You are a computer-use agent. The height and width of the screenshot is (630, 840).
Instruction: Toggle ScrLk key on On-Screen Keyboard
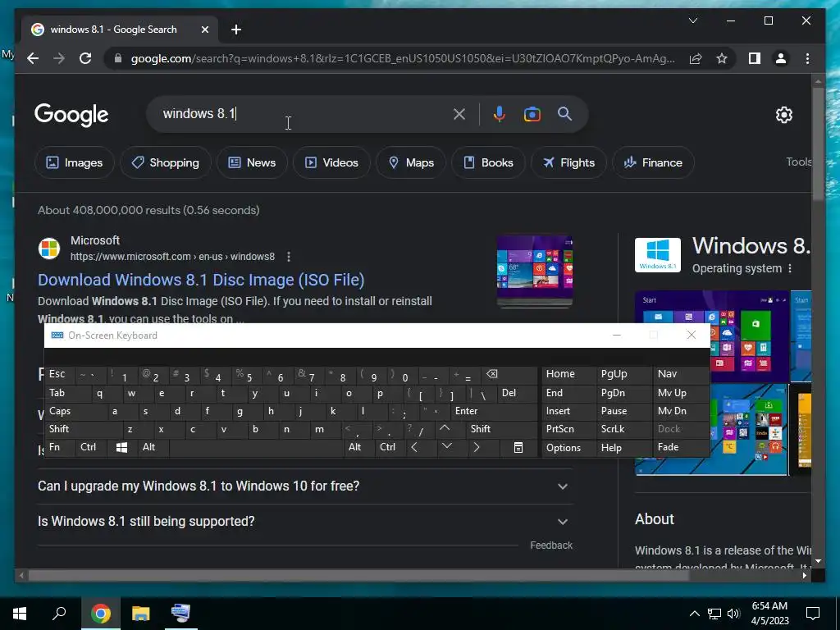click(x=623, y=429)
